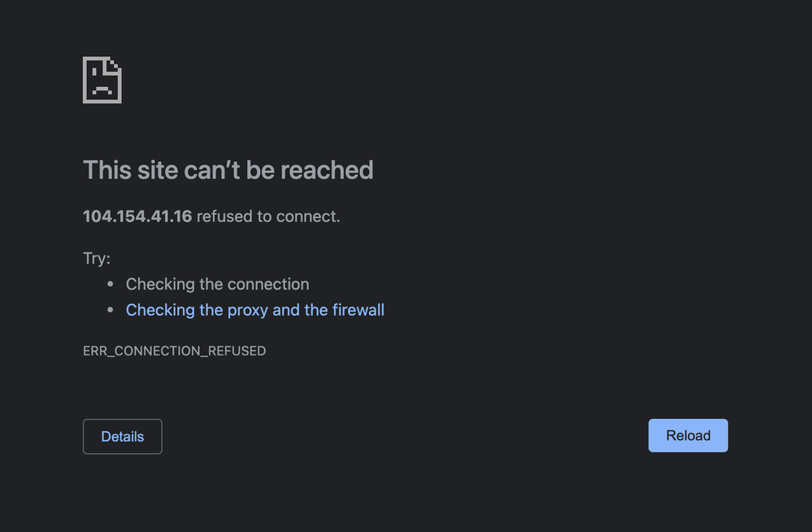The width and height of the screenshot is (812, 532).
Task: Click the frowning mouth on the error icon
Action: coord(102,90)
